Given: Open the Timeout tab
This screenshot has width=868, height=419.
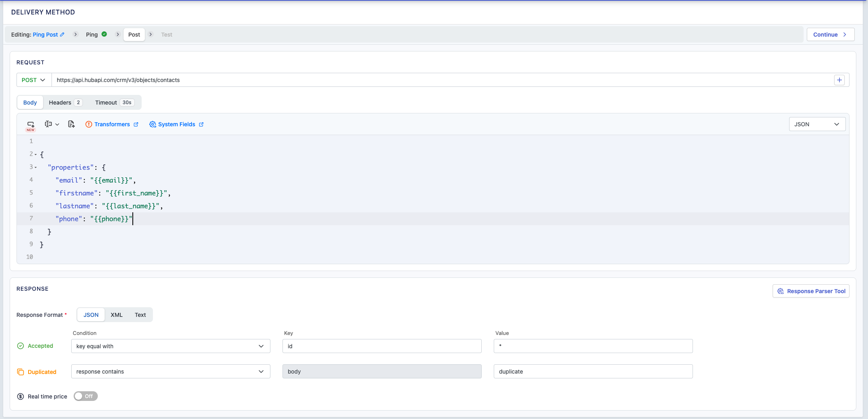Looking at the screenshot, I should 115,103.
